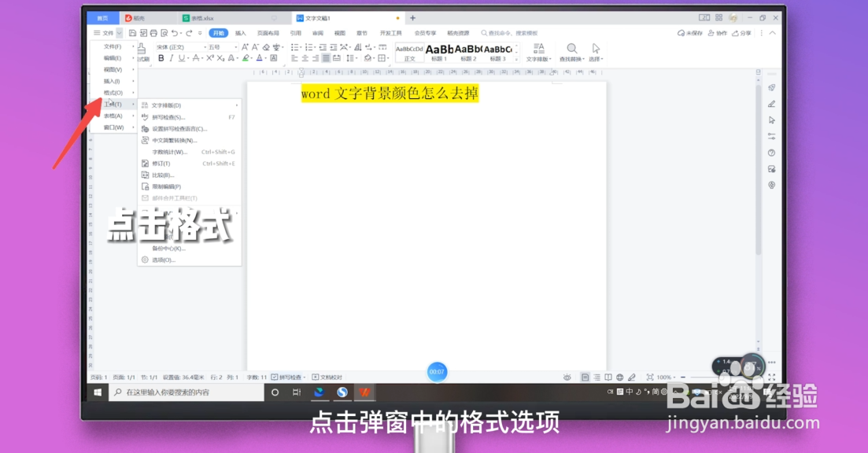
Task: Click the numbered list icon
Action: click(309, 47)
